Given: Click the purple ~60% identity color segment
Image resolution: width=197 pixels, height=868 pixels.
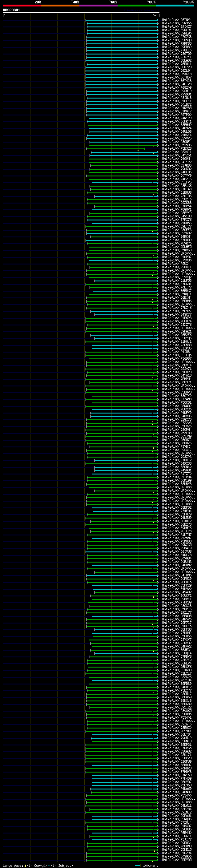Looking at the screenshot, I should [99, 6].
